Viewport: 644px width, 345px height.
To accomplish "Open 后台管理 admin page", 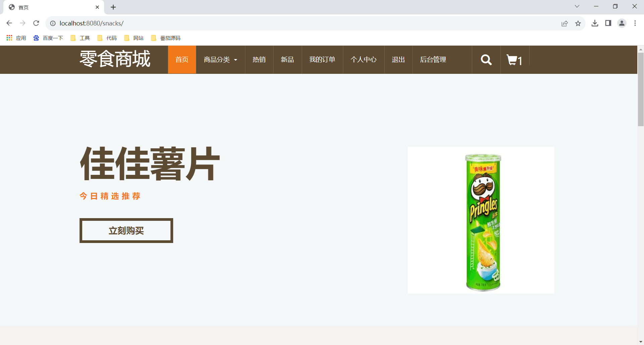I will 433,60.
